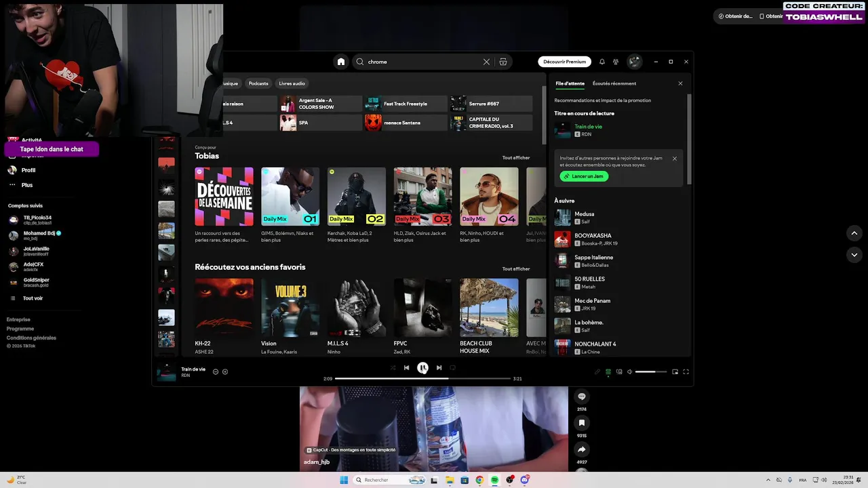
Task: Play La bohème. in the queue
Action: pyautogui.click(x=618, y=326)
